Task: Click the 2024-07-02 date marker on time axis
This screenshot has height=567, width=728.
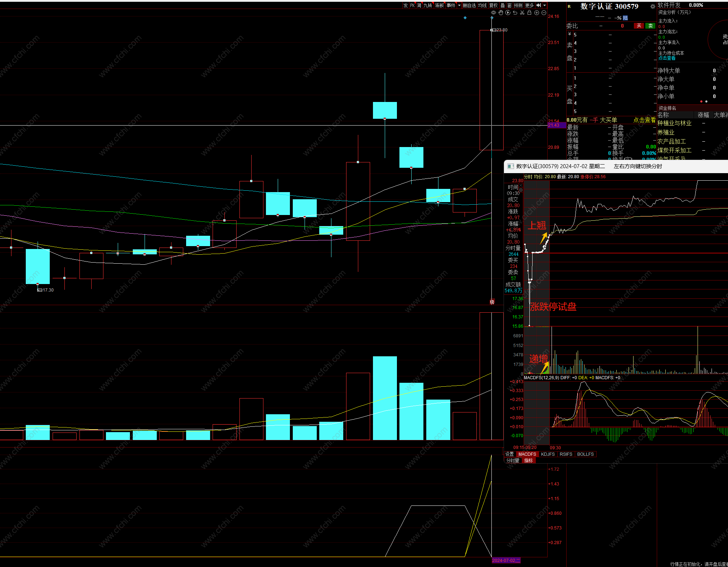Action: (506, 561)
